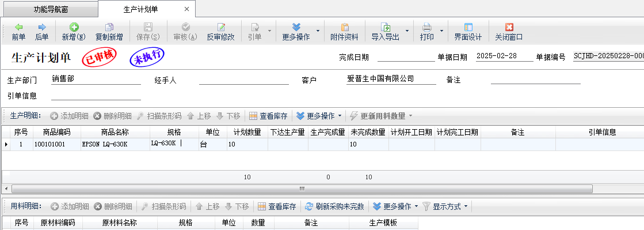The width and height of the screenshot is (644, 230).
Task: Click the 引单 toolbar icon
Action: (255, 28)
